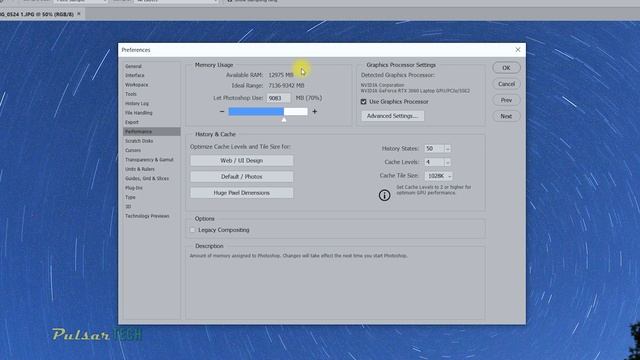Screen dimensions: 640x360
Task: Cancel the Preferences dialog
Action: point(506,84)
